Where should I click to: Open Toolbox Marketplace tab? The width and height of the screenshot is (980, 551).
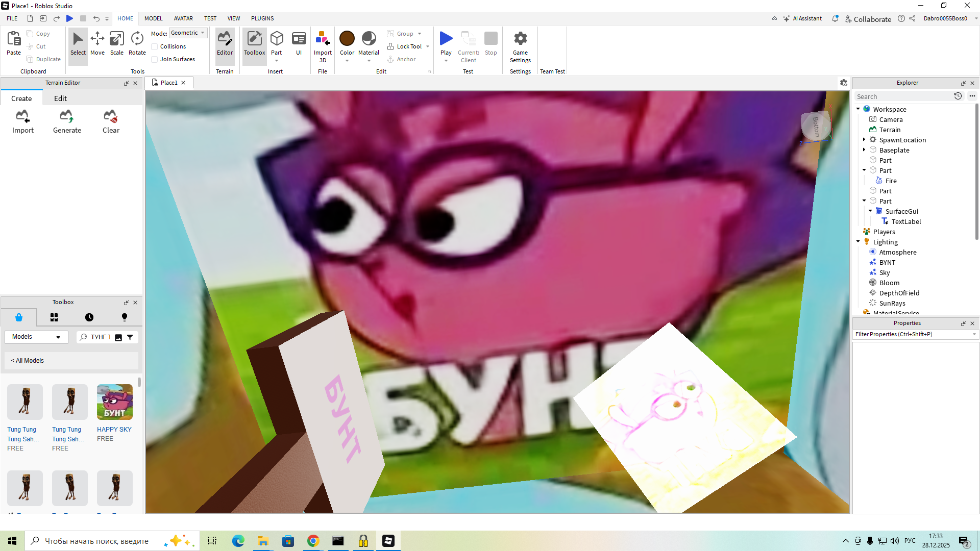(19, 317)
